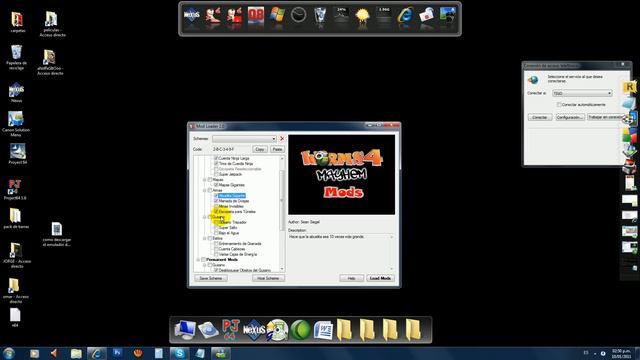This screenshot has height=360, width=640.
Task: Open the recycle bin in the top dock
Action: click(320, 15)
